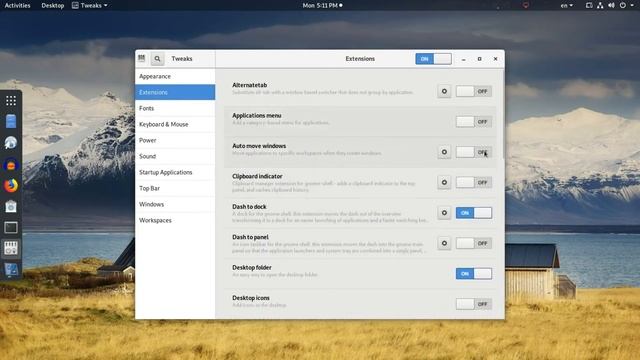Open the Windows section
Screen dimensions: 640x360
point(175,204)
